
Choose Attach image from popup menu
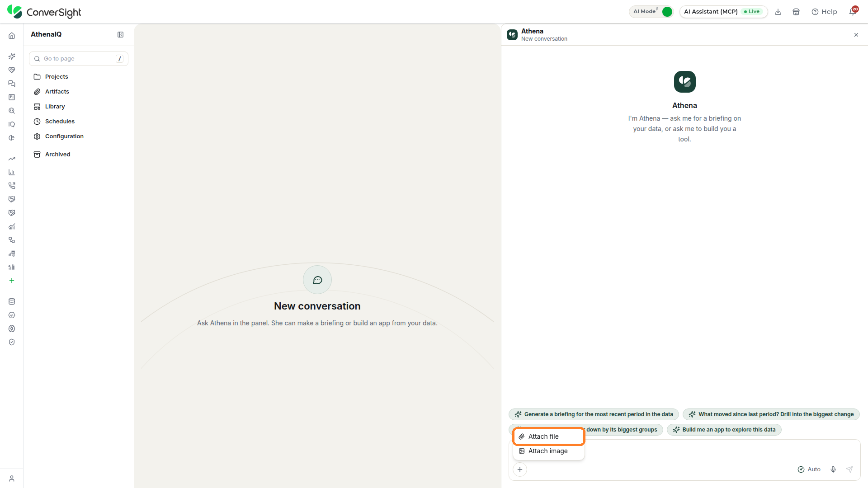549,451
